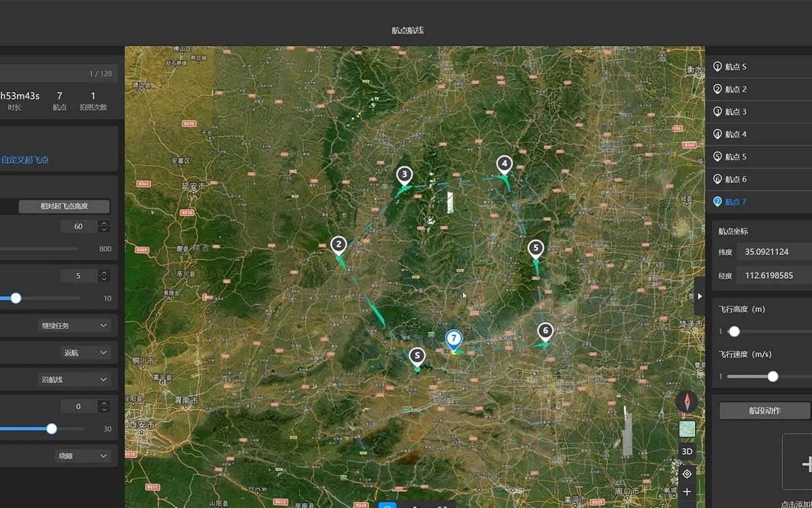Click the 航段动作 button

pyautogui.click(x=765, y=410)
